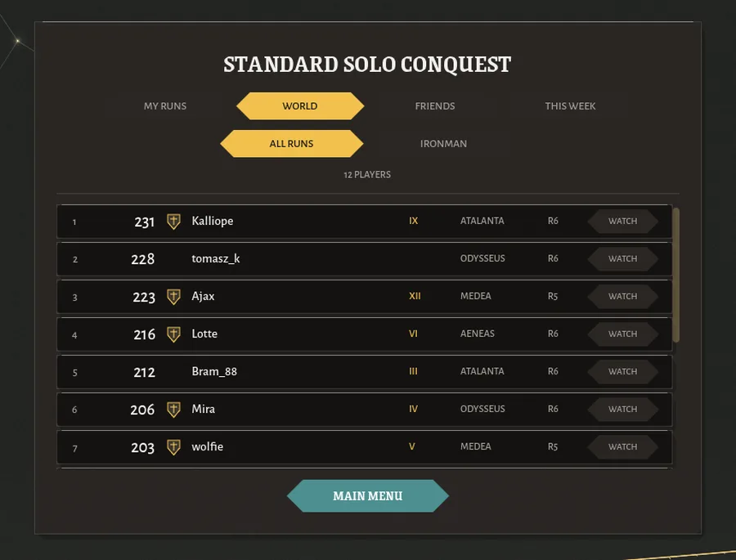Image resolution: width=736 pixels, height=560 pixels.
Task: Click the score 203
Action: pos(142,447)
